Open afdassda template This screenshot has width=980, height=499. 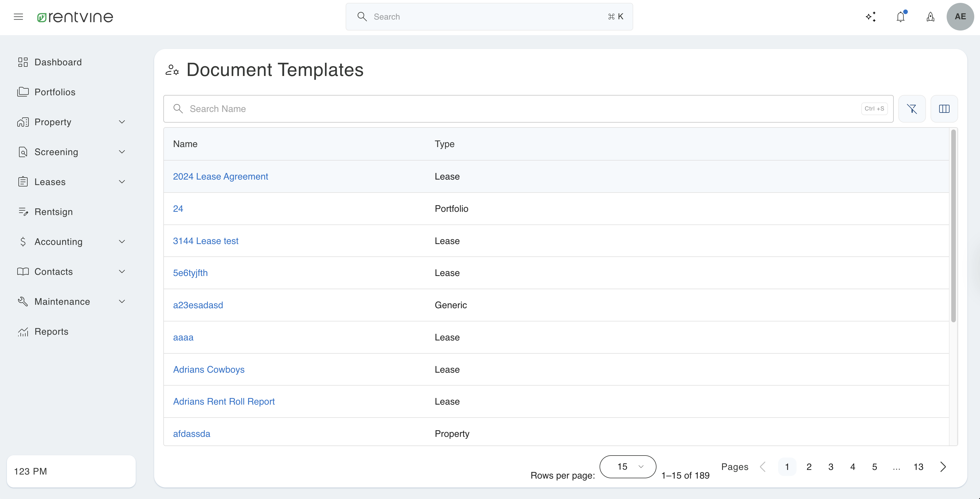coord(191,434)
